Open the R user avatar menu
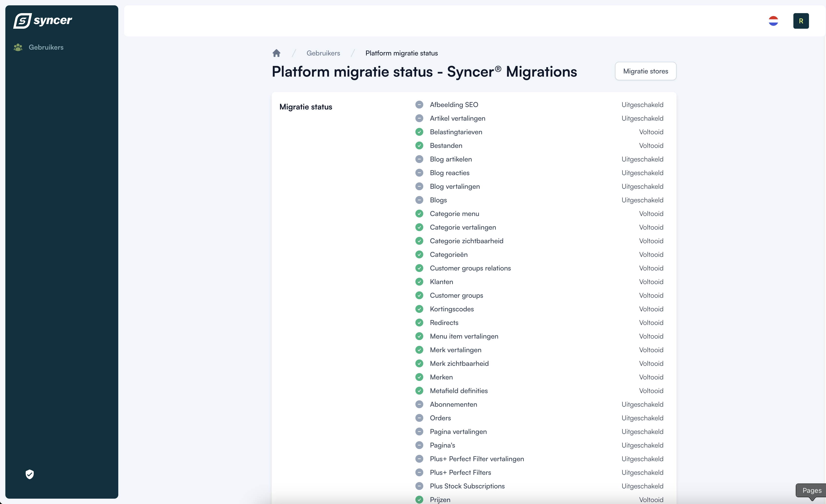The width and height of the screenshot is (826, 504). coord(801,21)
